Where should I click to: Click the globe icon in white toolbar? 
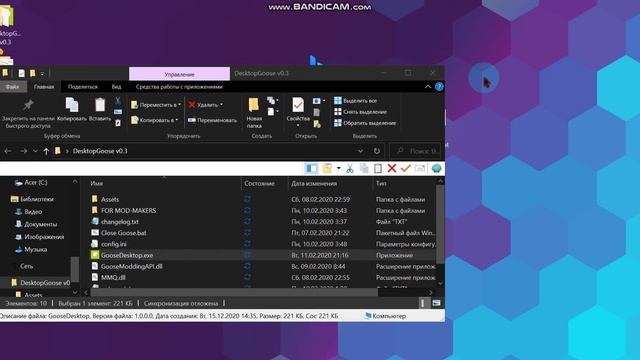tap(436, 168)
